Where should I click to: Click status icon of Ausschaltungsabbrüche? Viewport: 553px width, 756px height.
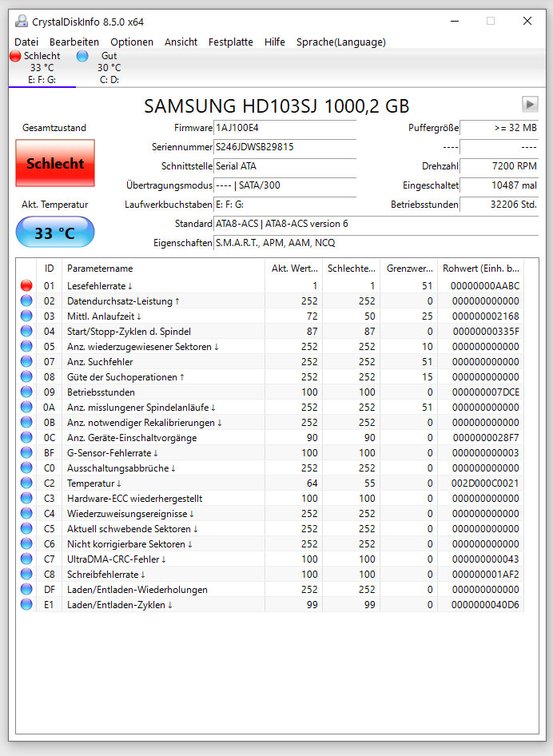point(26,468)
